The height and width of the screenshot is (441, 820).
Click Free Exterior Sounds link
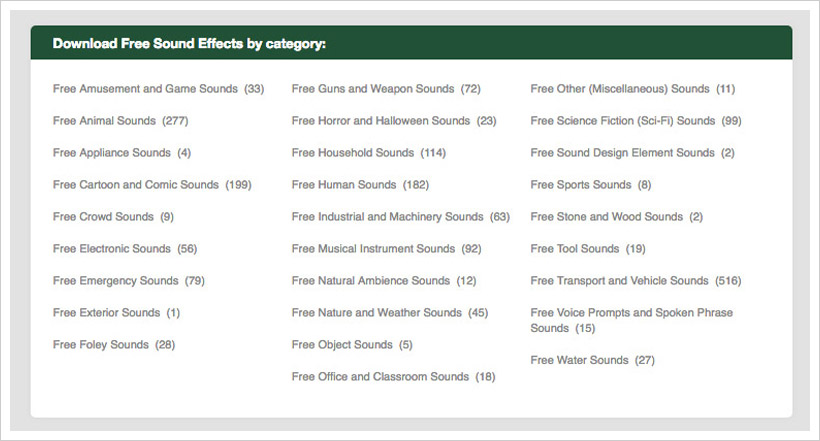[106, 312]
